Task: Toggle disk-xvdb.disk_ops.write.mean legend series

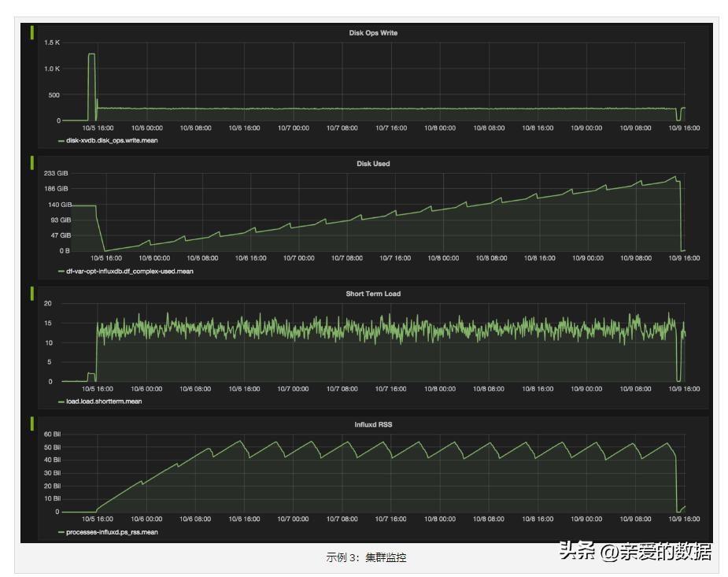Action: 112,141
